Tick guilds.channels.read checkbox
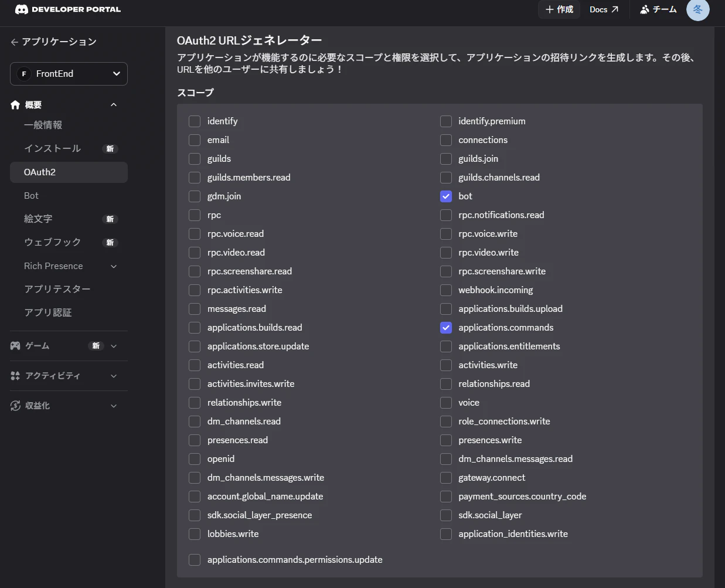Viewport: 725px width, 588px height. pos(446,178)
